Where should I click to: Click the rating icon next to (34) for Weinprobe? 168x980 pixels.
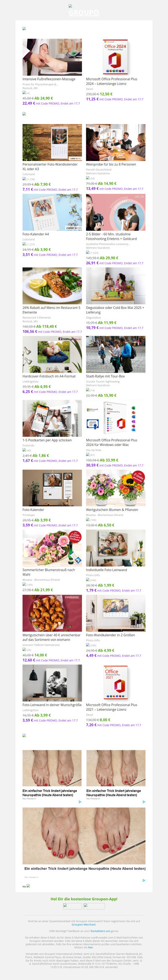tap(88, 178)
